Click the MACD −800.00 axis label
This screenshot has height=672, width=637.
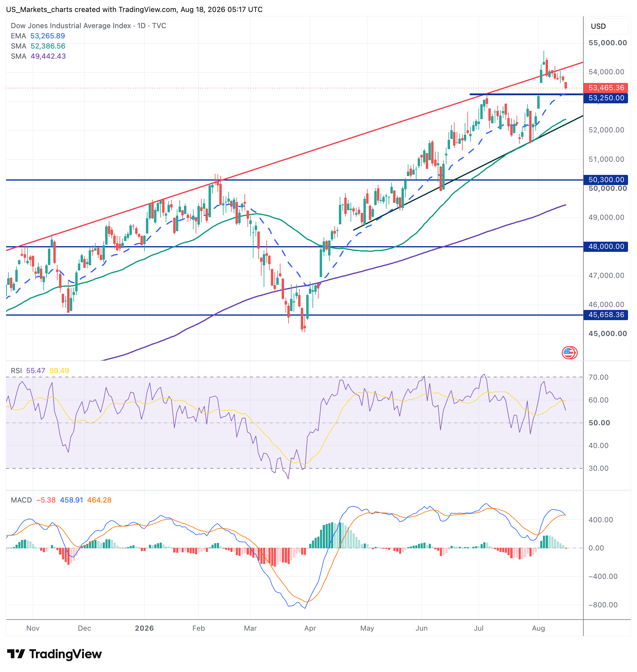pos(603,605)
